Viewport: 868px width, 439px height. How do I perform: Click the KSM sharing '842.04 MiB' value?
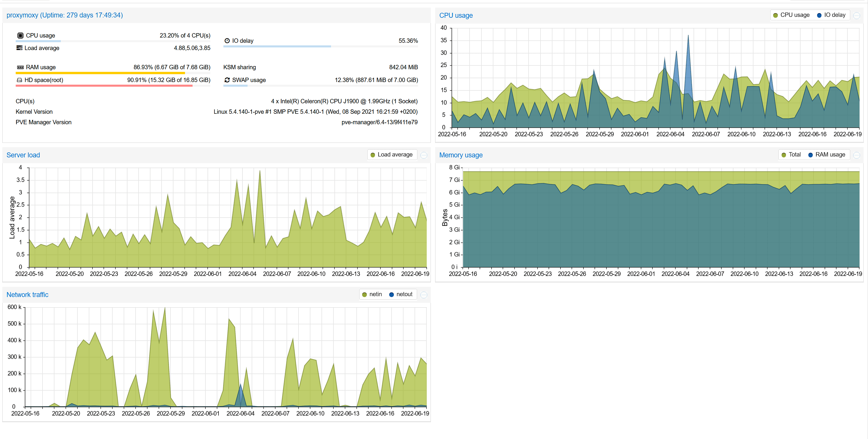click(x=403, y=67)
